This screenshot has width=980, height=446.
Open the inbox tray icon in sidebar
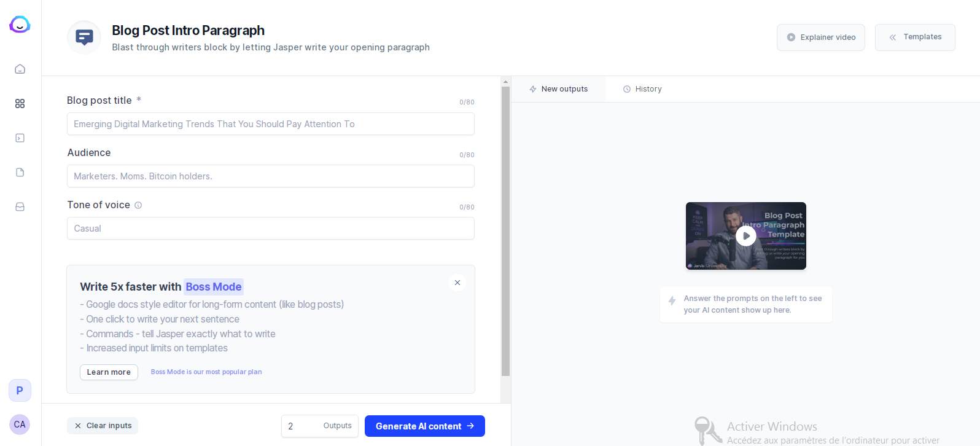tap(20, 206)
